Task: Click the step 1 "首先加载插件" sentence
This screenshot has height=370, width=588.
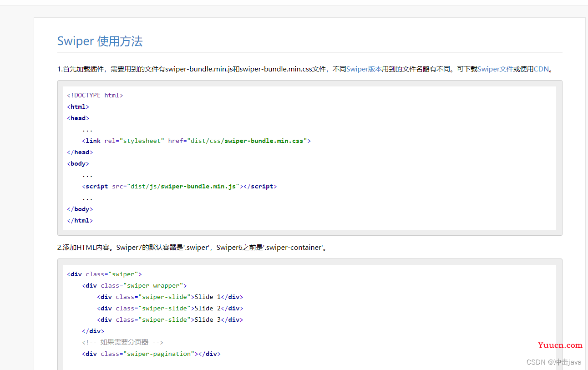Action: coord(306,69)
